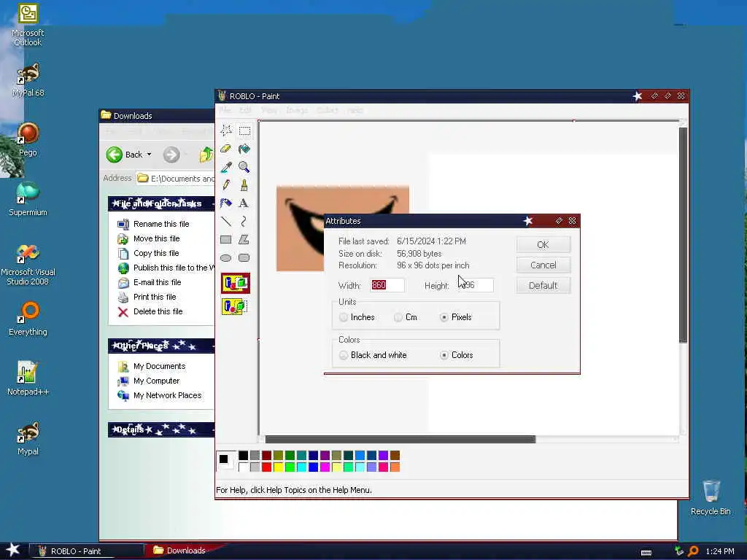Choose the opaque selection option

click(236, 284)
